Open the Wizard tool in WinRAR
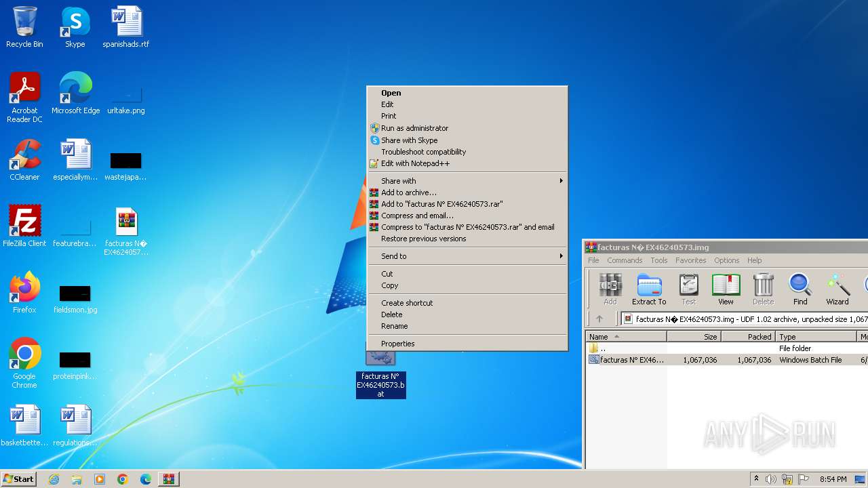Viewport: 868px width, 488px height. point(837,289)
